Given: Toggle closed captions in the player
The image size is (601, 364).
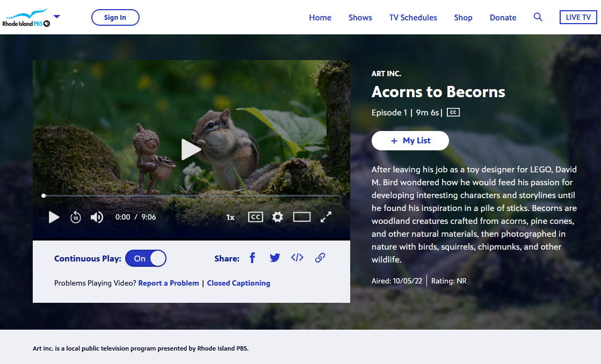Looking at the screenshot, I should pos(255,217).
